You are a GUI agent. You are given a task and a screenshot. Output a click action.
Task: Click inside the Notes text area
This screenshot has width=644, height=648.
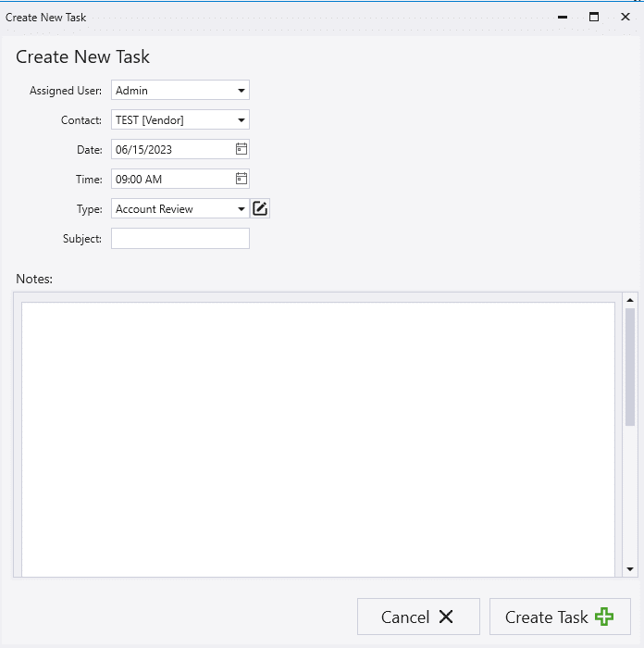(x=317, y=435)
